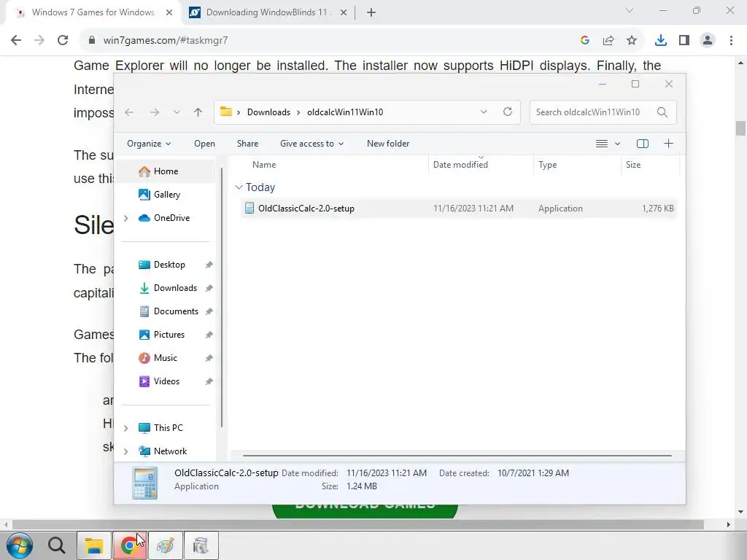The height and width of the screenshot is (560, 747).
Task: Sort files by the Name column
Action: (x=264, y=165)
